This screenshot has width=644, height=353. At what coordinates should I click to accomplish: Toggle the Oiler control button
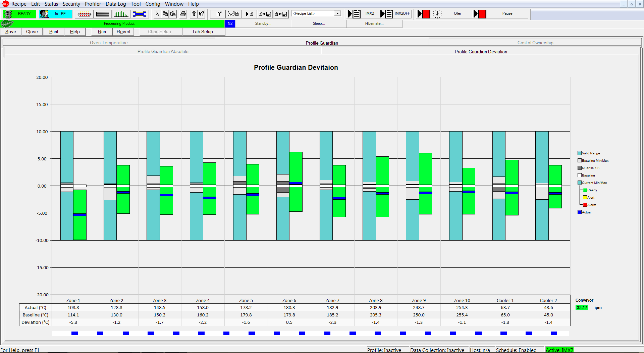tap(457, 14)
